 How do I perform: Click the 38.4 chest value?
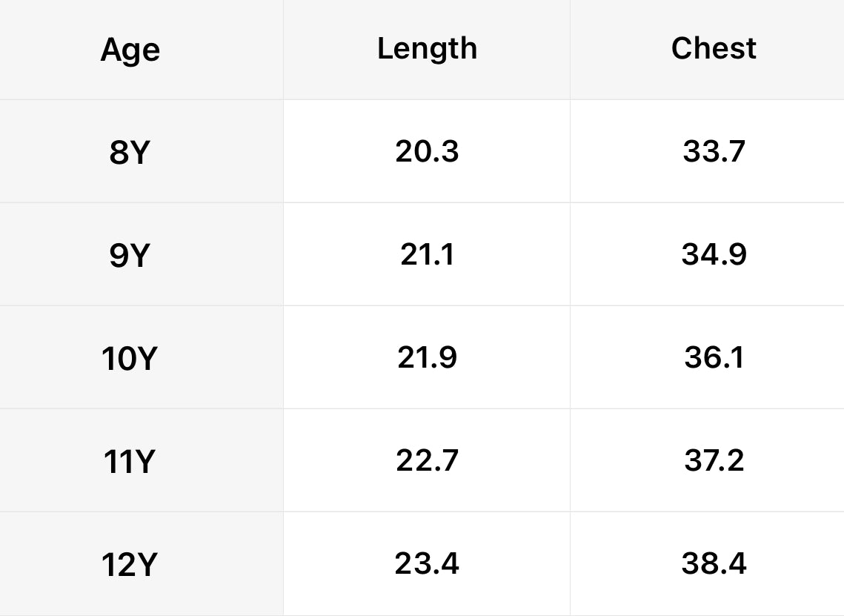(714, 563)
